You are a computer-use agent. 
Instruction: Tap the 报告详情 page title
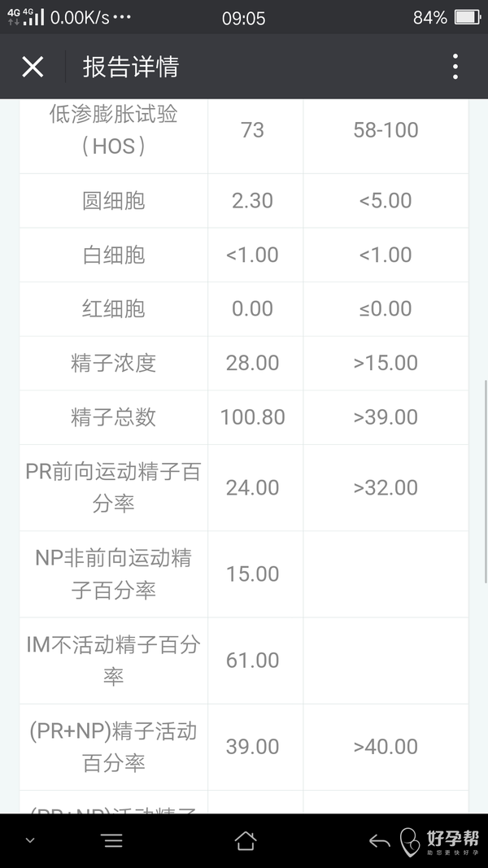tap(130, 67)
